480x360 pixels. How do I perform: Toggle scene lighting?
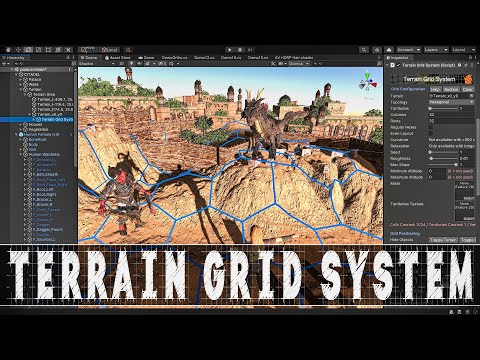[x=131, y=63]
